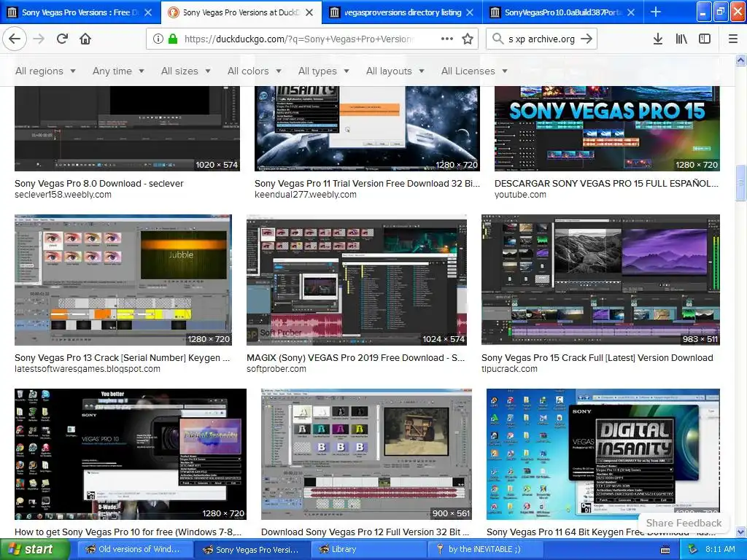Go to the browser Home page

coord(85,39)
